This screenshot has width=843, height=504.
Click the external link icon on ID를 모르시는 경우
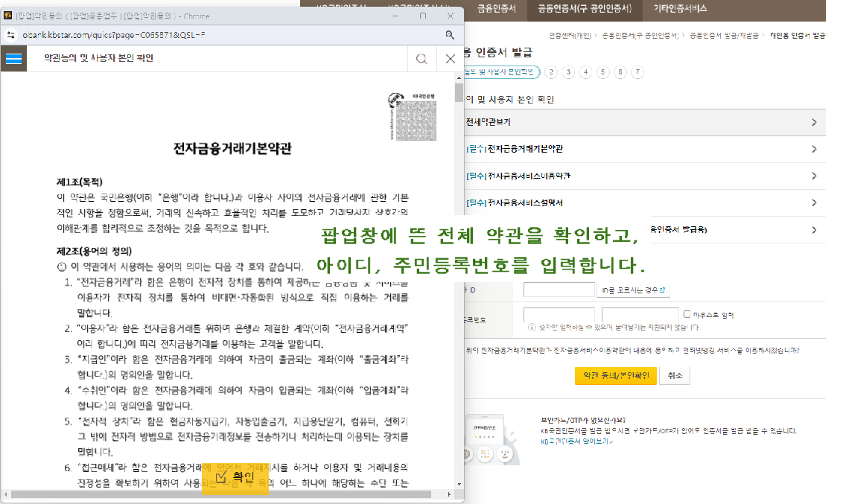tap(663, 289)
